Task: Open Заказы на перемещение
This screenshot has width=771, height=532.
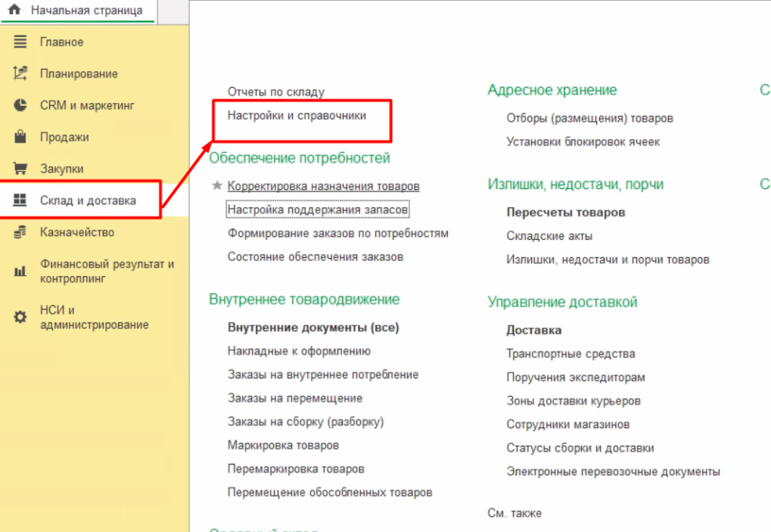Action: pyautogui.click(x=294, y=398)
